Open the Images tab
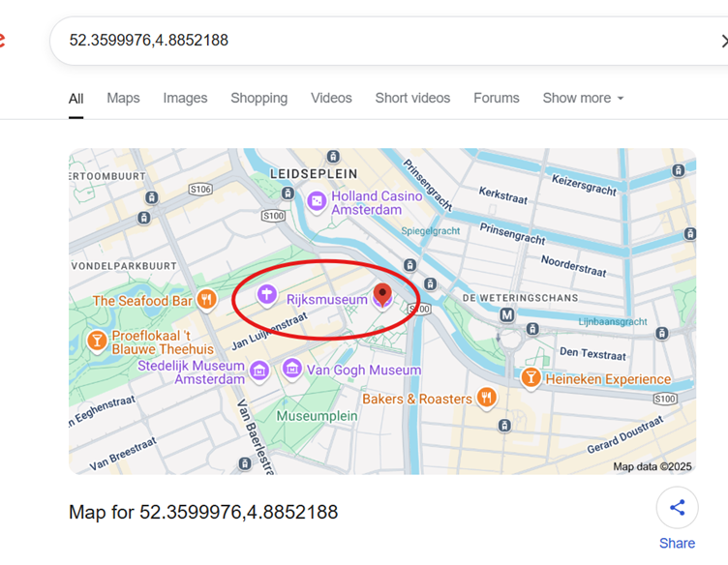The image size is (728, 565). coord(185,99)
